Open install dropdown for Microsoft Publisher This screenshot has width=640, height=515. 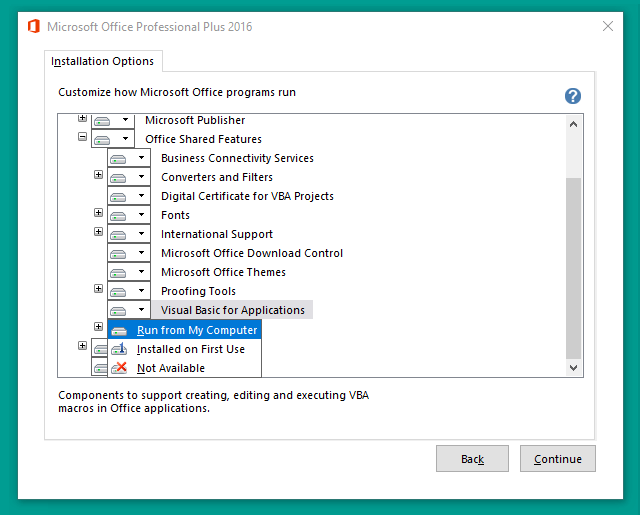(x=113, y=120)
